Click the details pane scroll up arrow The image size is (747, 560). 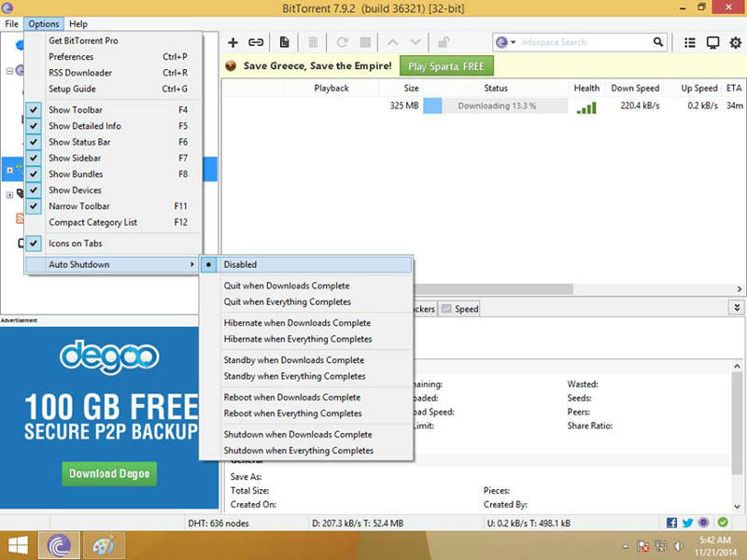737,366
